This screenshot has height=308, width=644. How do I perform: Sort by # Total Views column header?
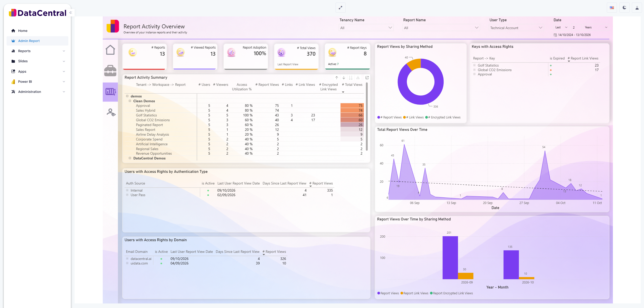pyautogui.click(x=352, y=85)
